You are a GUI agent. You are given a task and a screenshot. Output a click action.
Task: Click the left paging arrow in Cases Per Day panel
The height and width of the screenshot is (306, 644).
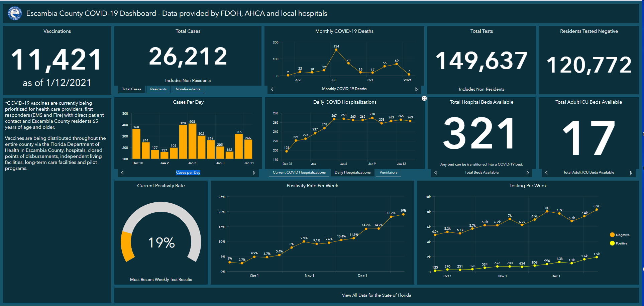(x=122, y=173)
